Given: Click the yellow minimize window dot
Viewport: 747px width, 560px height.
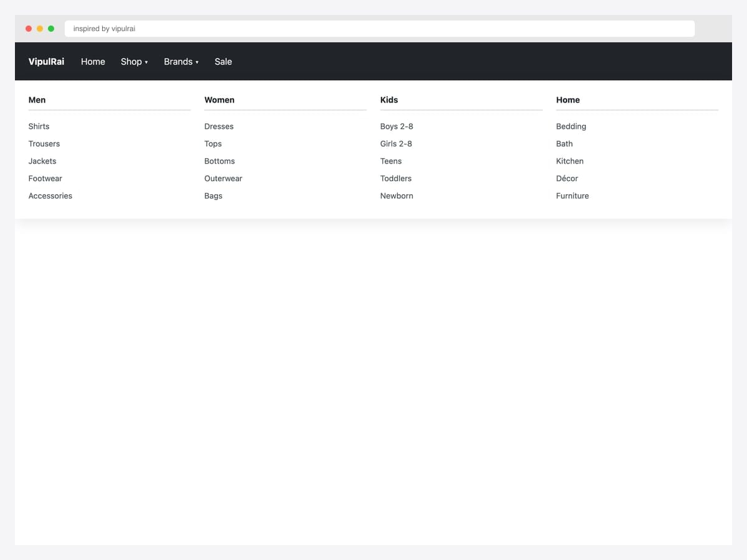Looking at the screenshot, I should click(x=40, y=29).
